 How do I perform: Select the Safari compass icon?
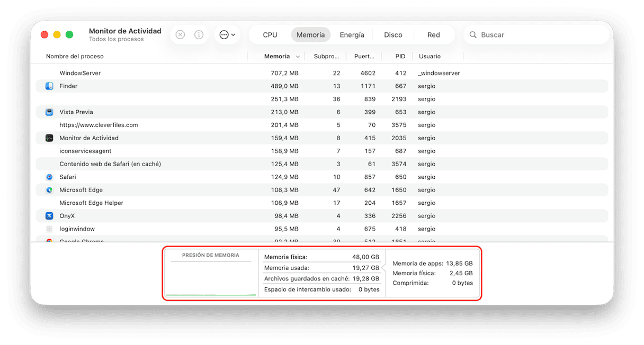tap(49, 177)
